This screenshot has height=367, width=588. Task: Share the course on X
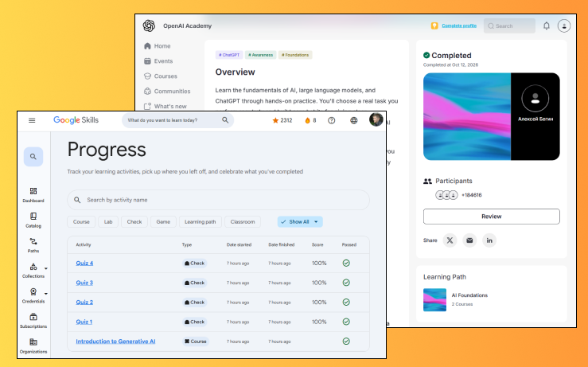450,240
